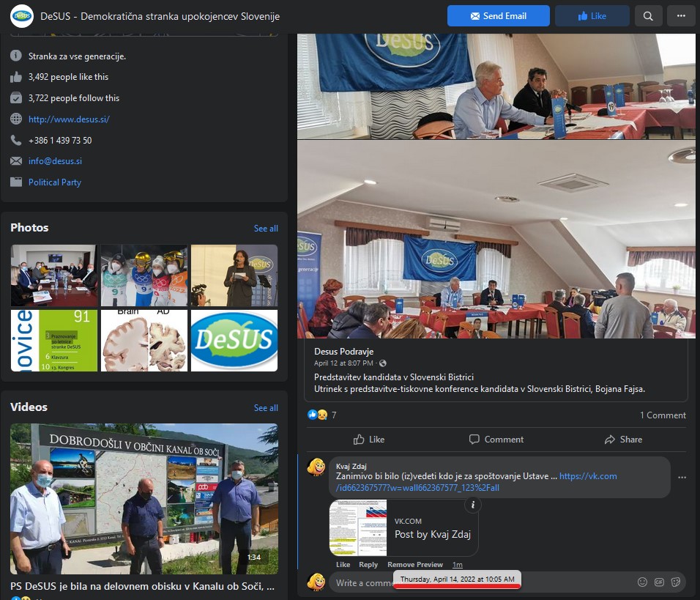This screenshot has height=600, width=700.
Task: Click the Send Email button
Action: (x=498, y=16)
